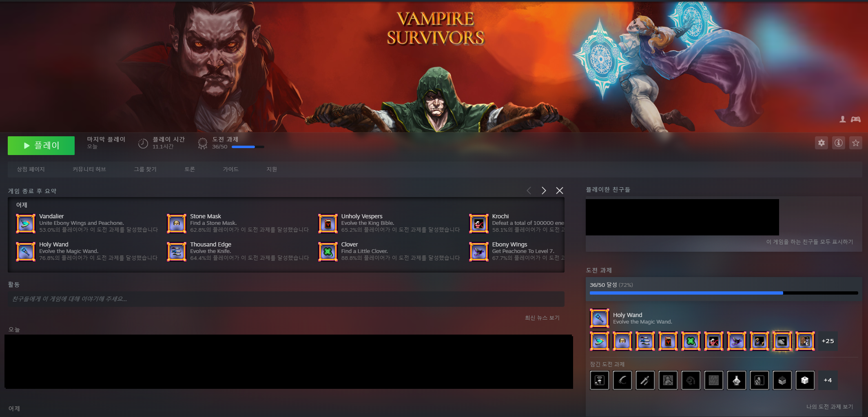
Task: Click unlocked Stone Mask icon in achievements row
Action: pos(622,341)
